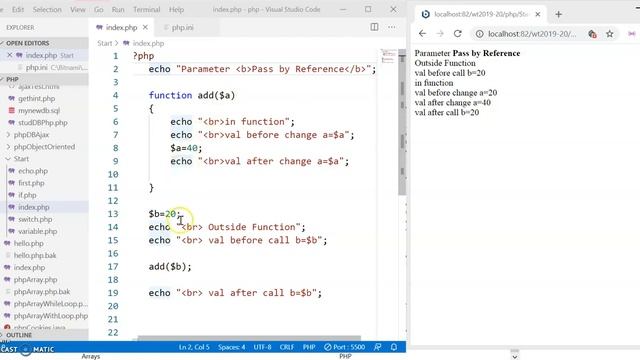Open the Go menu
The image size is (640, 360).
tap(99, 9)
